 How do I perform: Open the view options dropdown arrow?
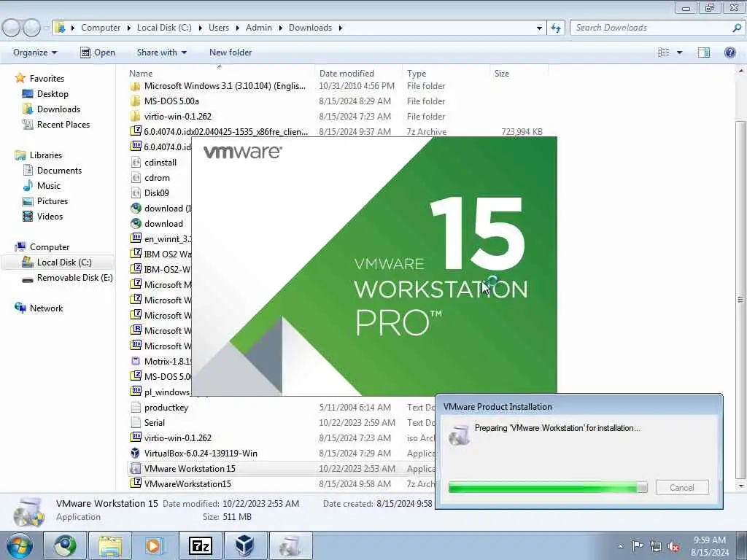(x=679, y=52)
